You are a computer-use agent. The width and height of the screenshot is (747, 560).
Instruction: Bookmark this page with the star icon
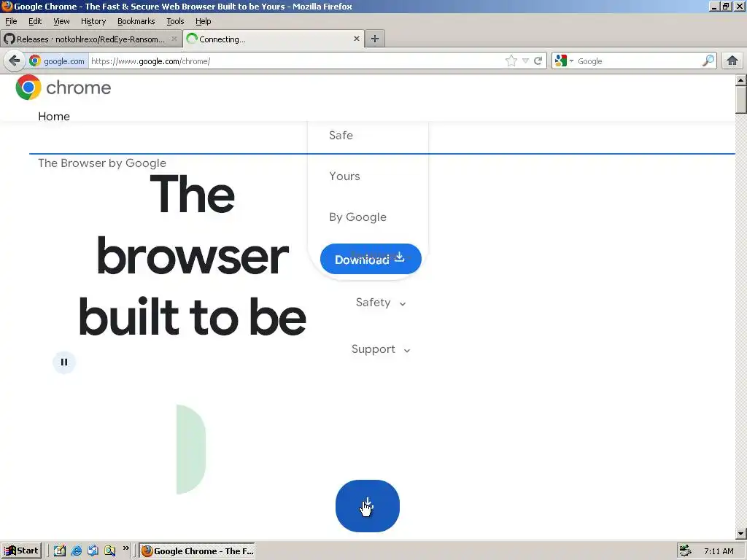point(511,61)
